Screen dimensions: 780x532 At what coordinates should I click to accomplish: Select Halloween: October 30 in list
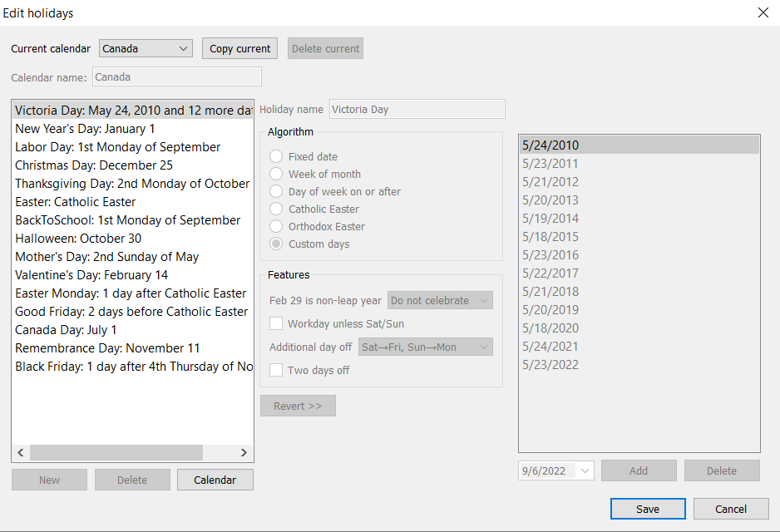(79, 239)
